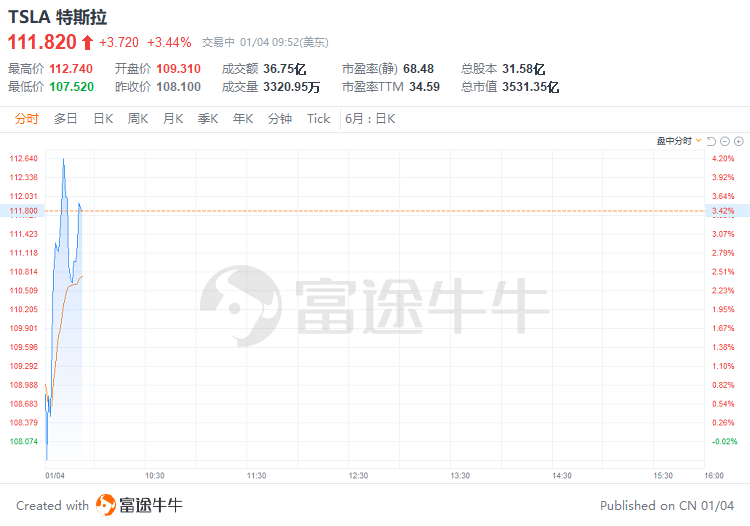Switch to the 多日 tab
This screenshot has width=750, height=526.
tap(66, 119)
